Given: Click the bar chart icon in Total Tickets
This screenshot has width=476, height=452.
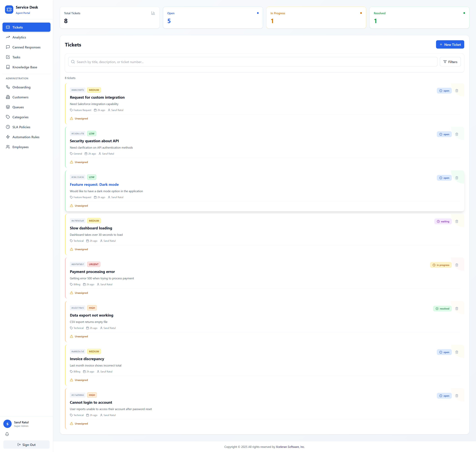Looking at the screenshot, I should (x=153, y=13).
